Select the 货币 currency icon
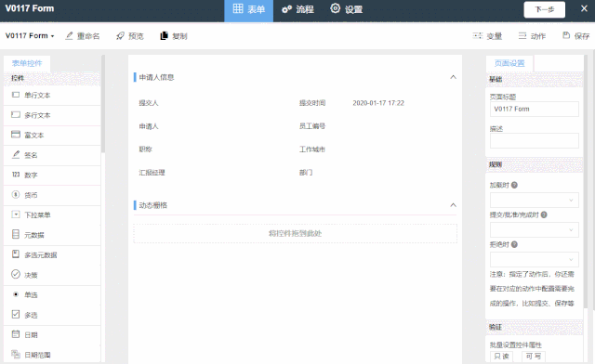The width and height of the screenshot is (595, 364). (16, 194)
